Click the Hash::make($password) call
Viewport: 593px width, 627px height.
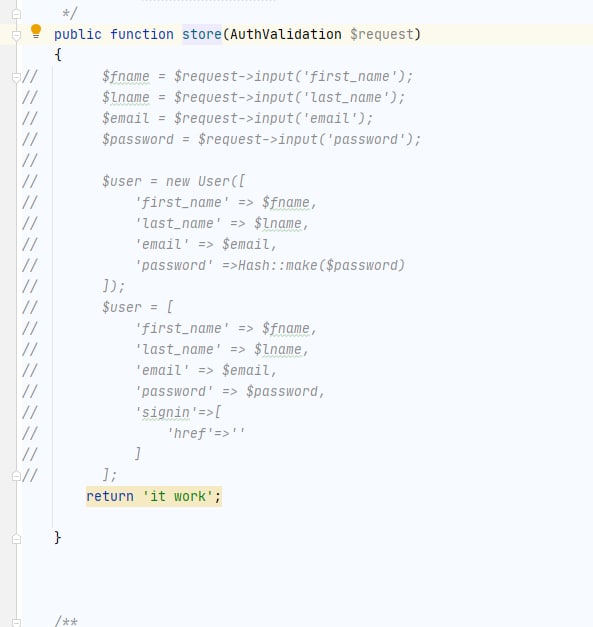[321, 265]
